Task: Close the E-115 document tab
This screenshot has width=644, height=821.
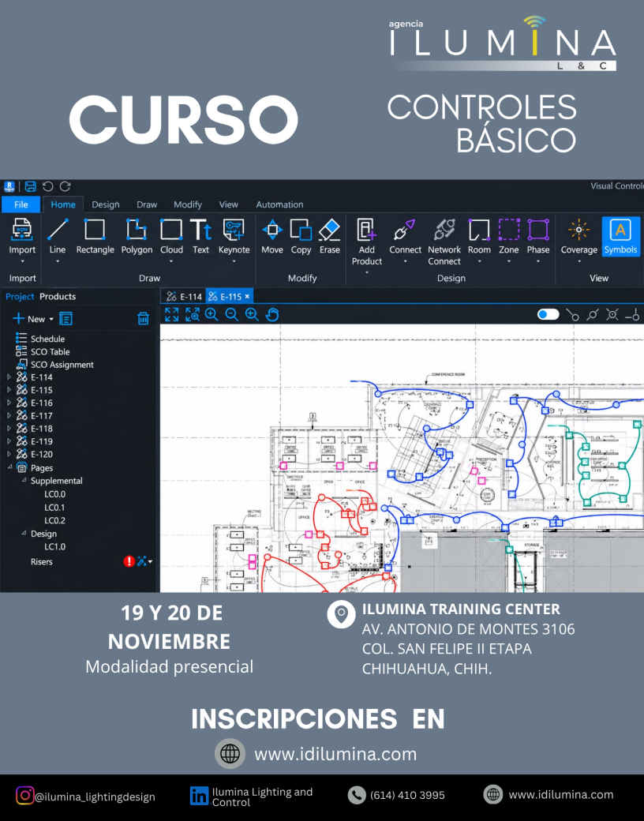Action: 247,296
